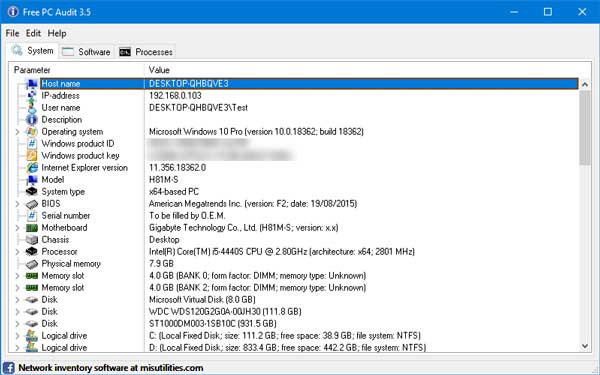Expand the BANK 0 Memory slot node
Viewport: 600px width, 375px height.
point(17,276)
